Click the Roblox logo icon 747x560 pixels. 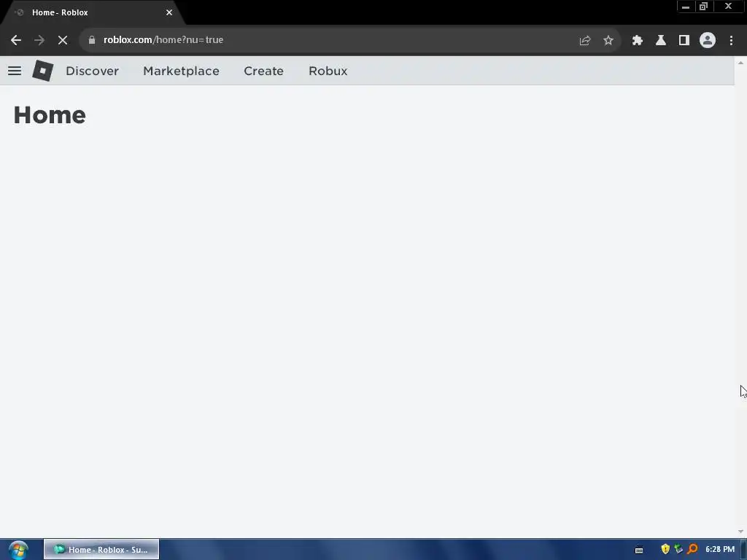[x=43, y=71]
